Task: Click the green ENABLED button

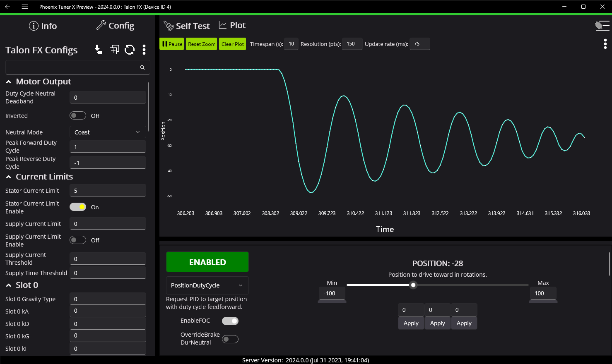Action: (207, 262)
